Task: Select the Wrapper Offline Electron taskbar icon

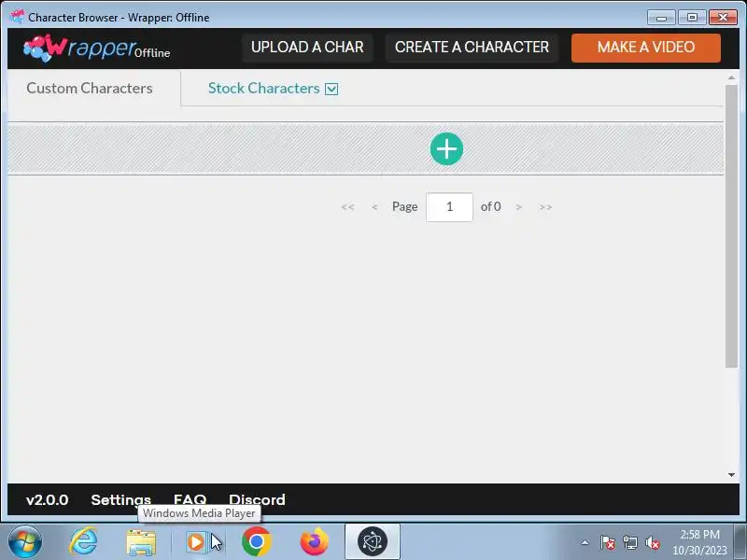Action: pyautogui.click(x=372, y=541)
